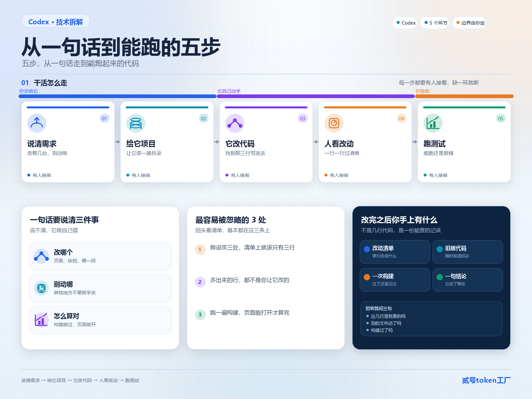Click the 跑测试 card title
Screen dimensions: 532x399
(435, 144)
